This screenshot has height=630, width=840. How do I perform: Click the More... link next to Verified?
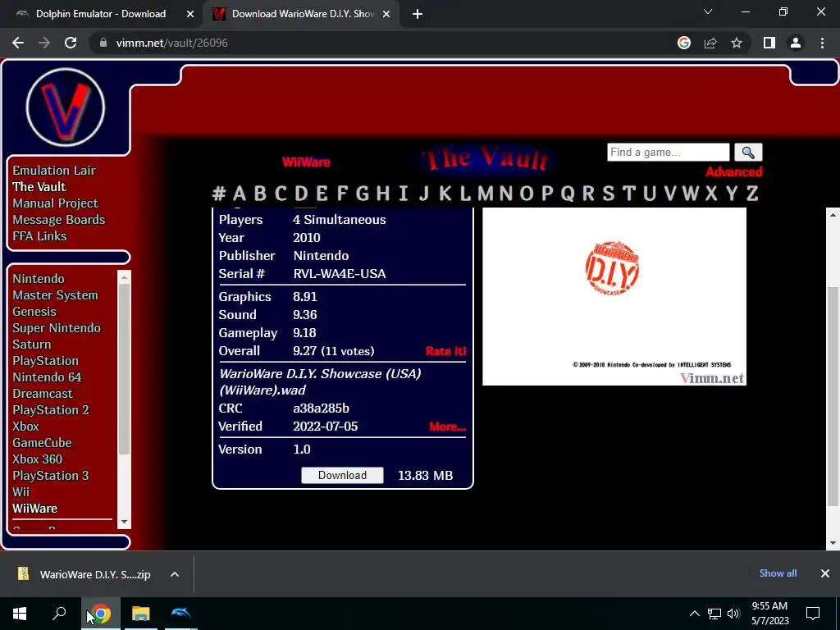click(x=448, y=427)
